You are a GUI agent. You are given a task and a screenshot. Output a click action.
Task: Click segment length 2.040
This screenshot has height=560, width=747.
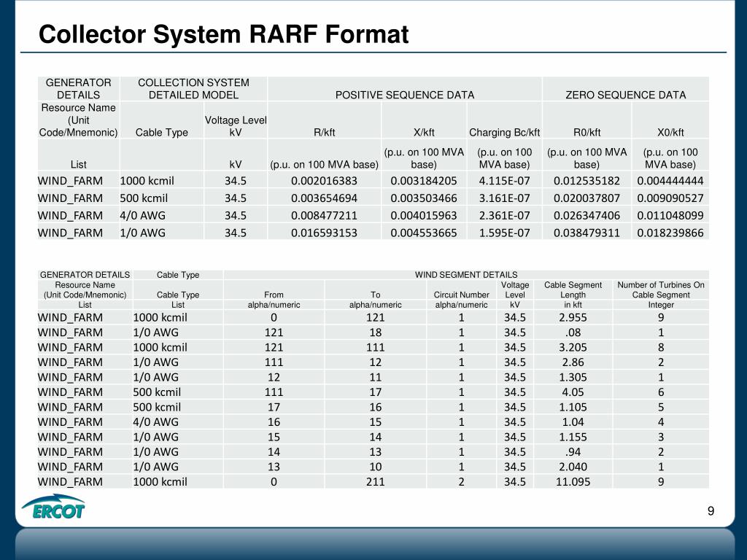(573, 467)
